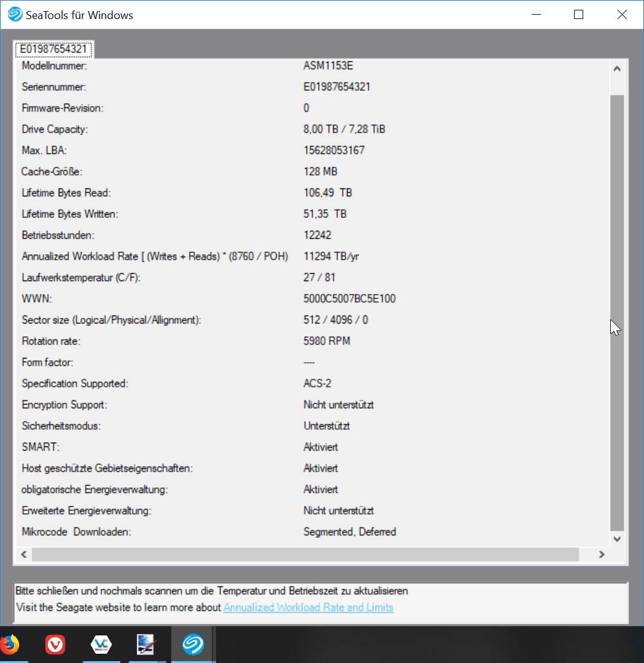Click the Firmware-Revision label
This screenshot has width=644, height=663.
[63, 108]
